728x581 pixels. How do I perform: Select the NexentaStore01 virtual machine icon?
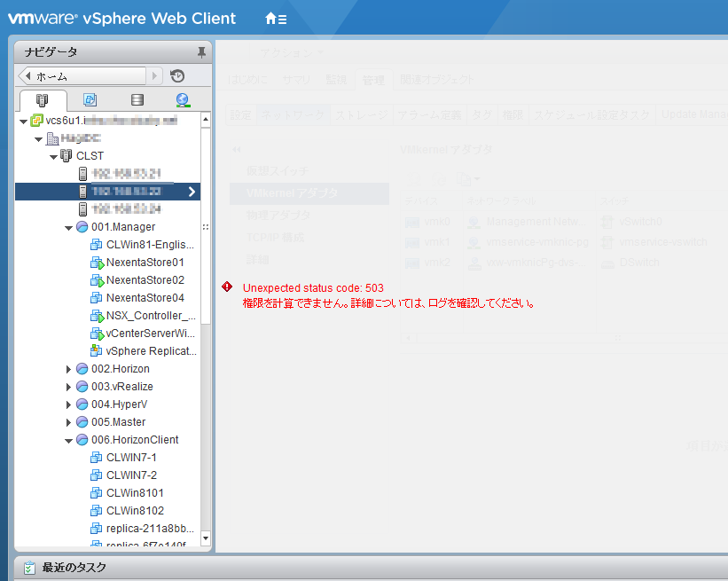97,262
